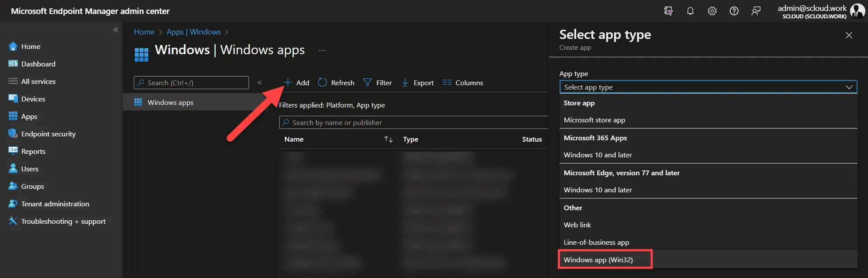This screenshot has width=868, height=278.
Task: Choose Windows 10 and later under Microsoft 365 Apps
Action: point(708,155)
